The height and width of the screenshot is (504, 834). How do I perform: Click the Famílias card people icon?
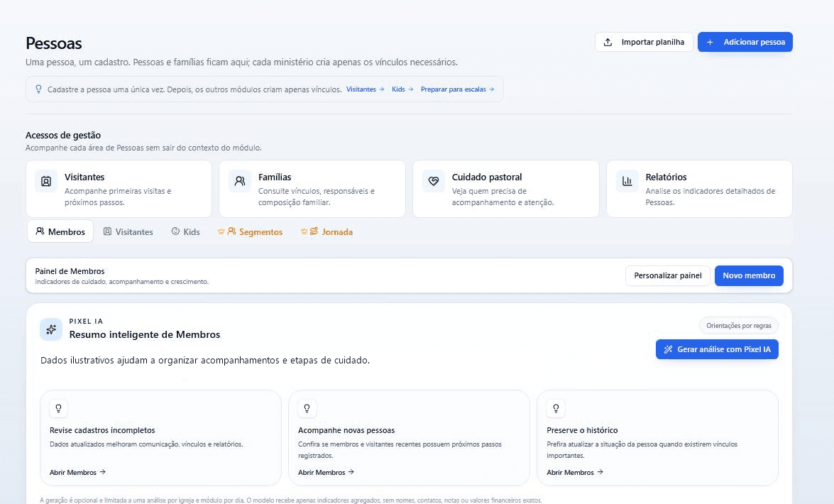(240, 181)
